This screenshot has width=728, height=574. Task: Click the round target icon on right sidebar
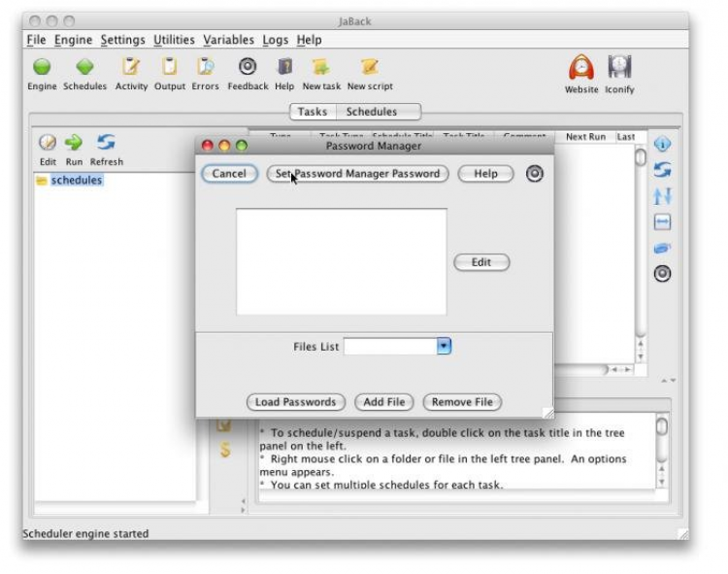662,274
